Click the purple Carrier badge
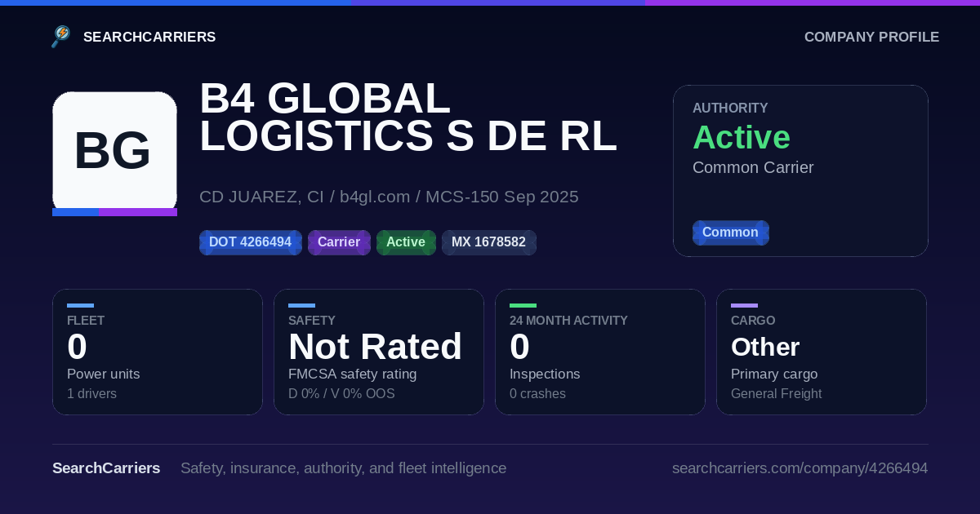This screenshot has height=514, width=980. (x=339, y=242)
